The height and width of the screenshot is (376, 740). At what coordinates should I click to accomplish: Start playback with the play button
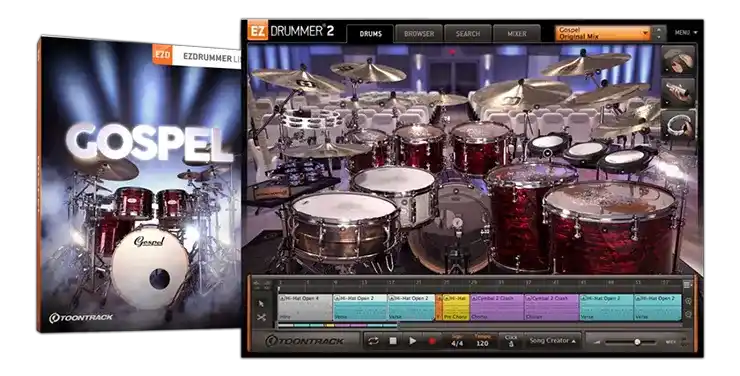point(412,341)
